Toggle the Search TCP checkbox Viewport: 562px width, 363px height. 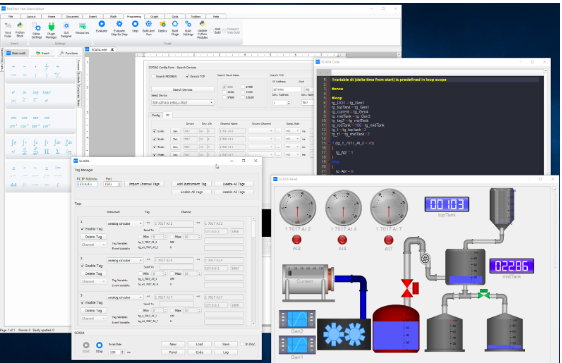coord(187,76)
